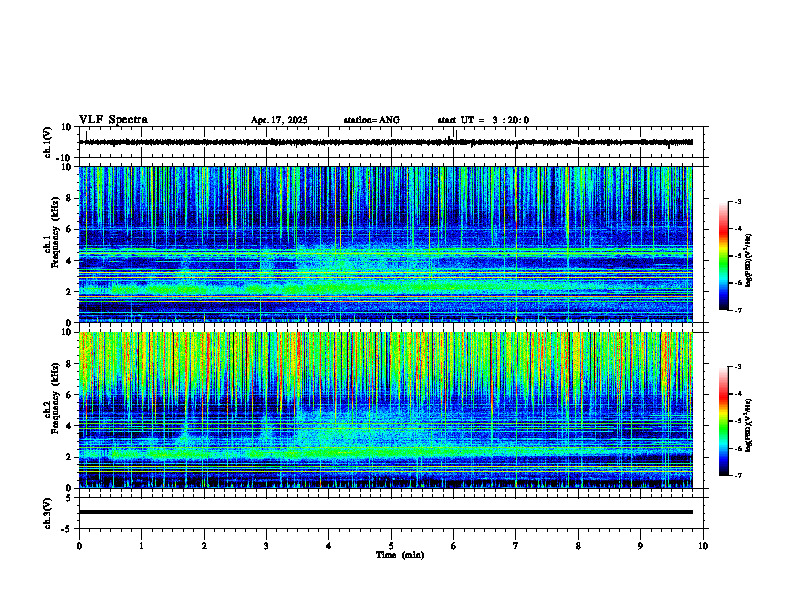
Task: Click the ch.1 spectrogram color scale bar
Action: [723, 256]
